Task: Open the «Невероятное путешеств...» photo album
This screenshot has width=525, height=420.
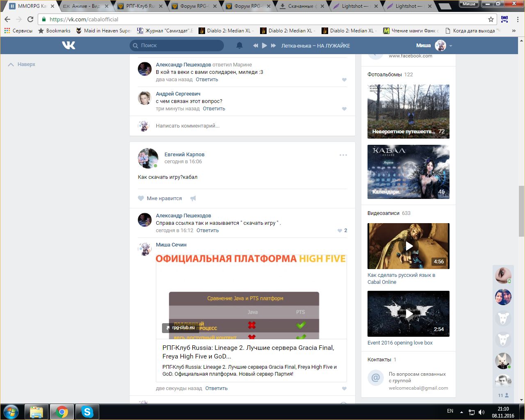Action: pyautogui.click(x=409, y=112)
